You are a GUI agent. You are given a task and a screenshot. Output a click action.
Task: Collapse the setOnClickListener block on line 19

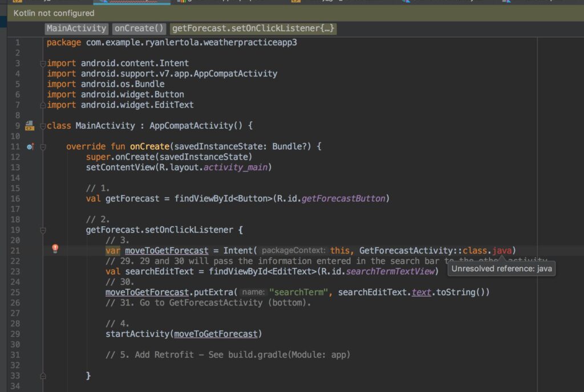point(43,230)
